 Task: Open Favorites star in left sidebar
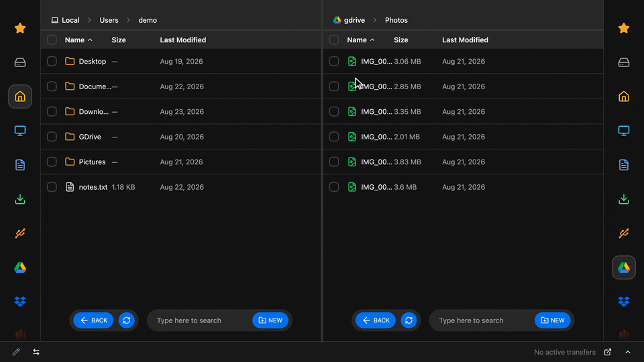pyautogui.click(x=20, y=28)
